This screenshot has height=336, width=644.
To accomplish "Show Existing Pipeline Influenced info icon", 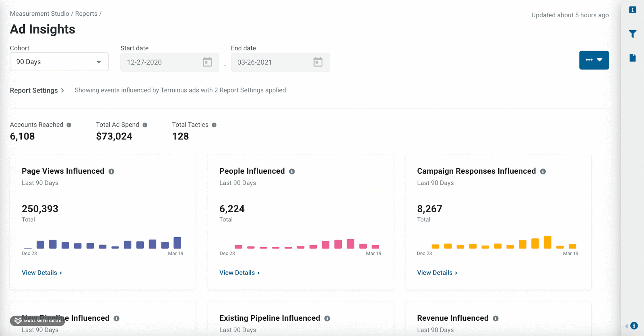I will (x=327, y=318).
